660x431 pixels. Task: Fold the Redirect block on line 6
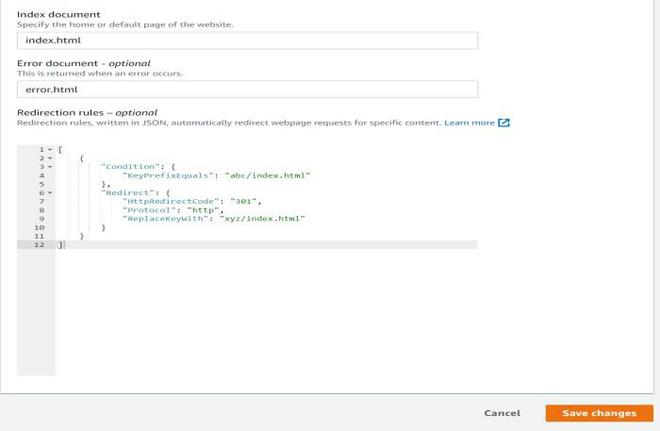tap(50, 193)
